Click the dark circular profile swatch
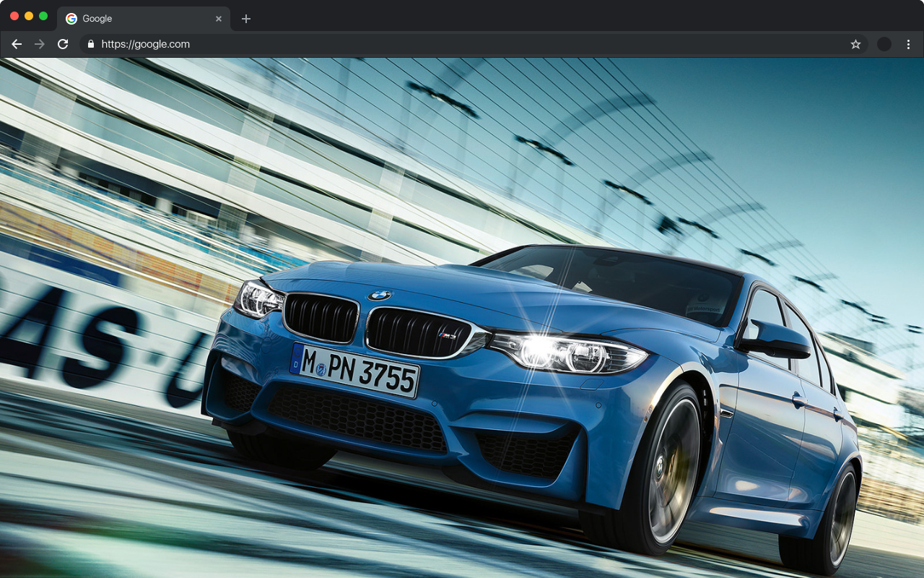Image resolution: width=924 pixels, height=578 pixels. click(884, 44)
